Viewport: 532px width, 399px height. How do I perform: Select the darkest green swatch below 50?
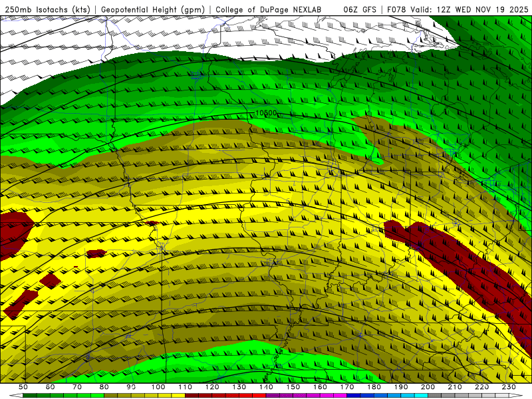[30, 396]
